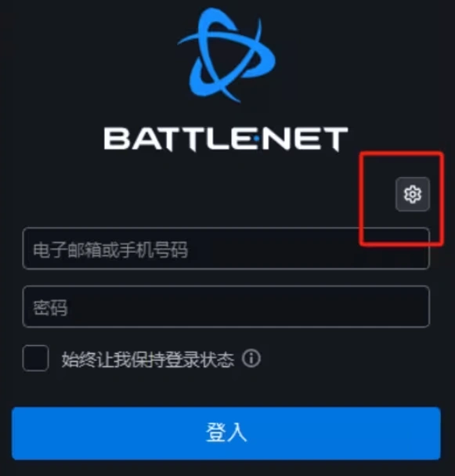
Task: Click the 密码 placeholder text
Action: click(50, 308)
